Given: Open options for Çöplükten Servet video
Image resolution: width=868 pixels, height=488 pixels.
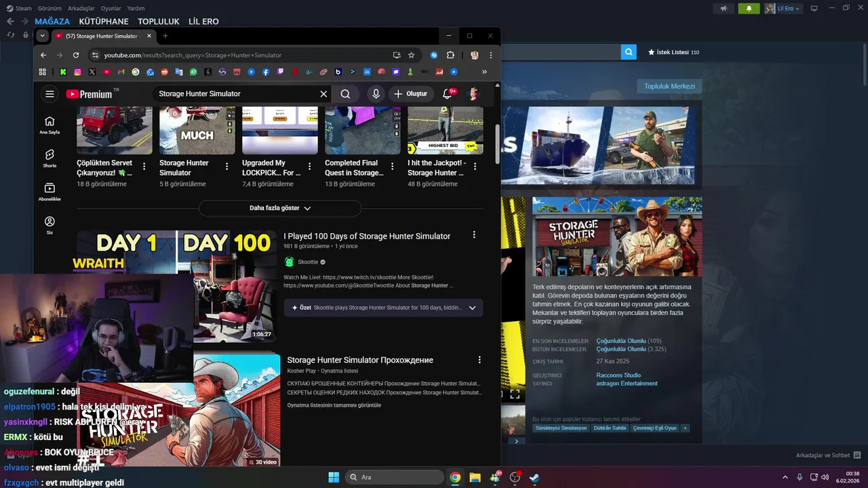Looking at the screenshot, I should point(144,166).
